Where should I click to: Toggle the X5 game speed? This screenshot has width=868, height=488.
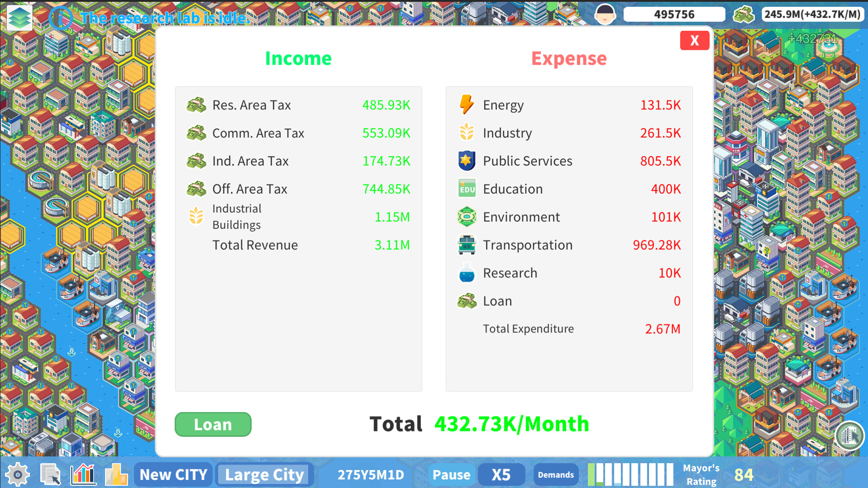pos(501,474)
